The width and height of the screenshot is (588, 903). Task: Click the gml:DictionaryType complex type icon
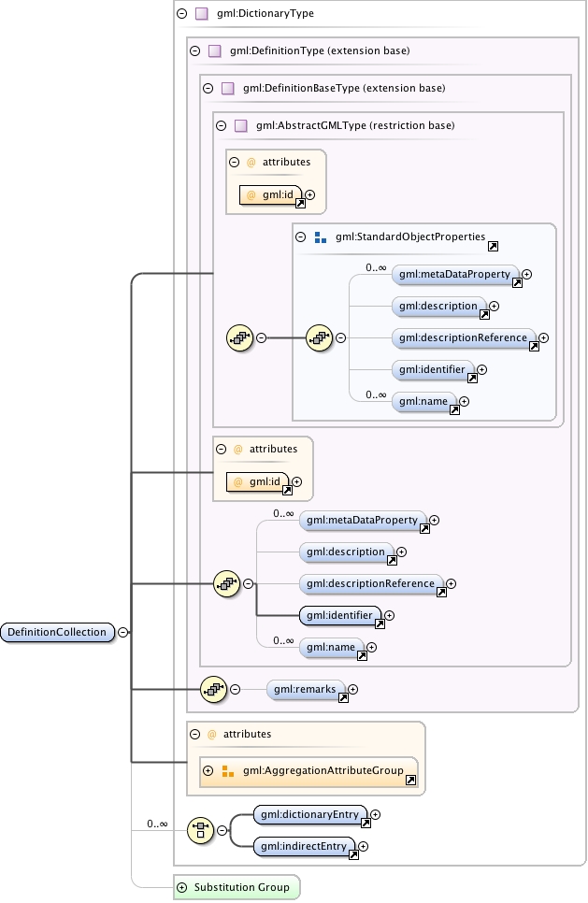(x=202, y=13)
